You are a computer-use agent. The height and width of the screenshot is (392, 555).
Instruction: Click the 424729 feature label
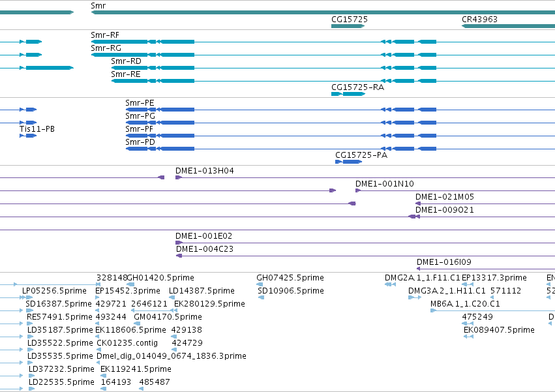[187, 344]
